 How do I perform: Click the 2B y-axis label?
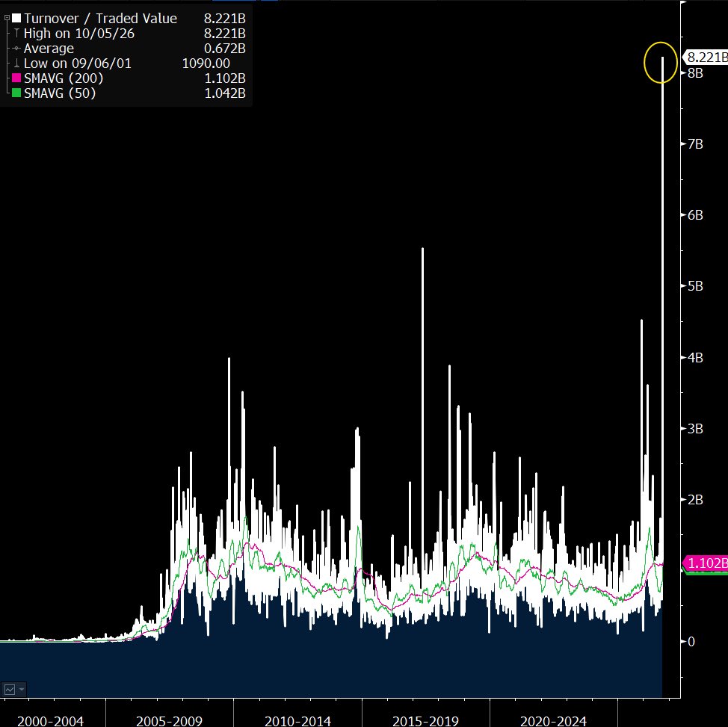pyautogui.click(x=696, y=500)
